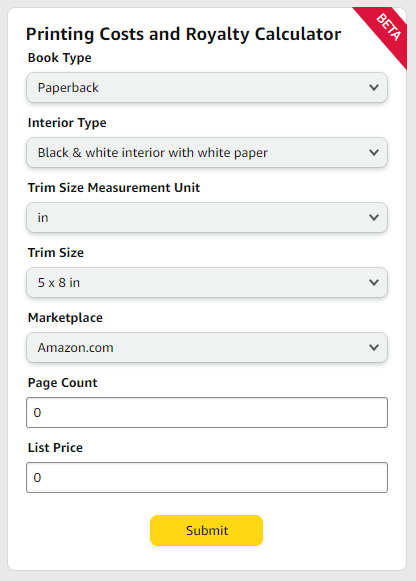
Task: Click the Marketplace label
Action: click(x=65, y=318)
